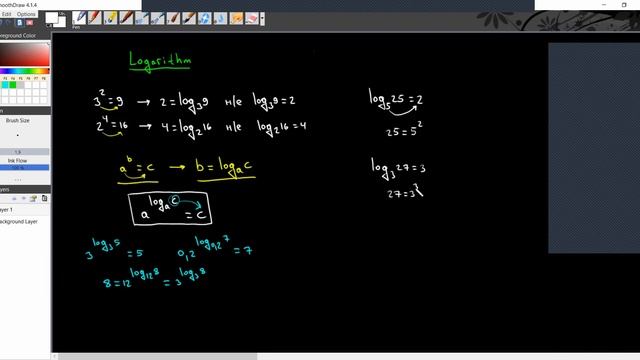This screenshot has width=640, height=360.
Task: Click the delete layer trash icon
Action: point(44,199)
